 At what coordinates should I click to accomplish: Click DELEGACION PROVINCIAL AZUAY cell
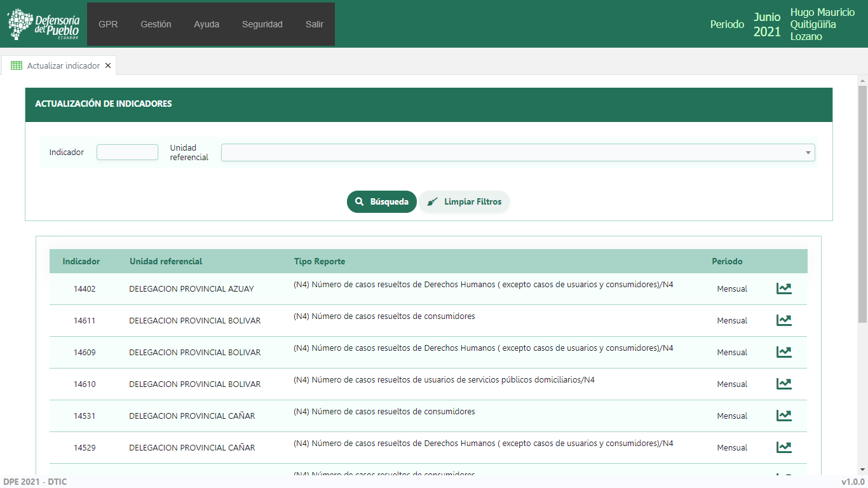pyautogui.click(x=191, y=288)
